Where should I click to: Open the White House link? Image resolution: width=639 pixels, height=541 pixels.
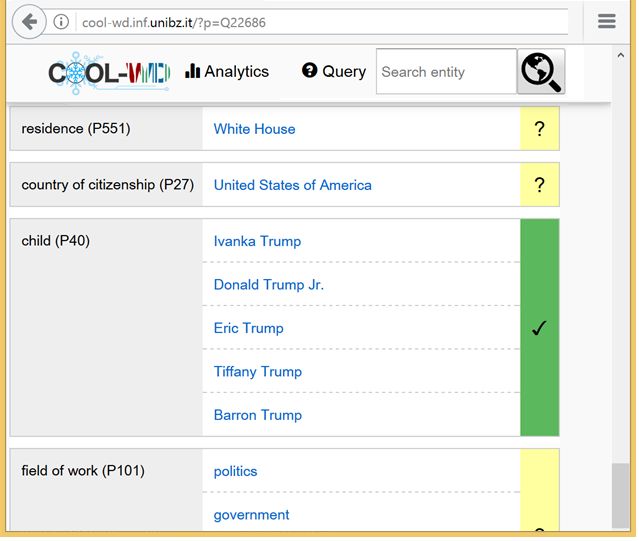click(254, 129)
